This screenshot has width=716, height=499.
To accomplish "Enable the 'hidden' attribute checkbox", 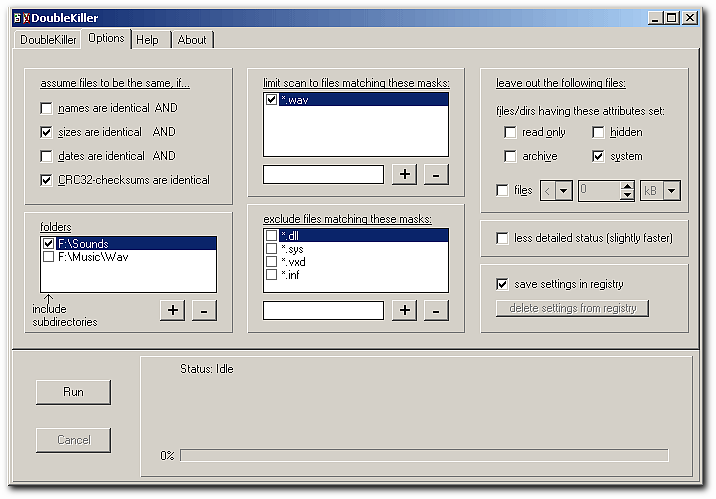I will [x=598, y=132].
